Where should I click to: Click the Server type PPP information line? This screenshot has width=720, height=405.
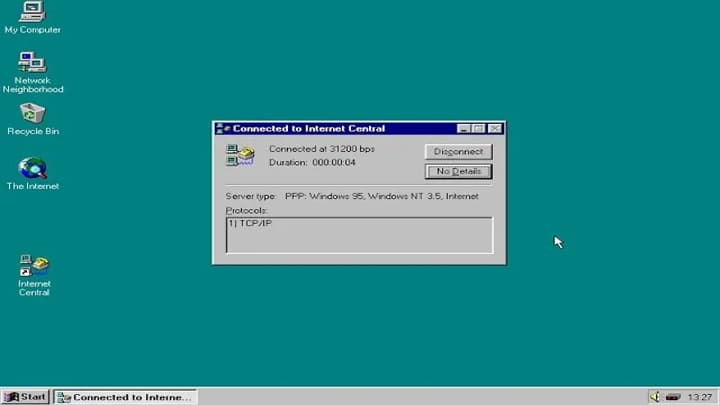(x=353, y=196)
